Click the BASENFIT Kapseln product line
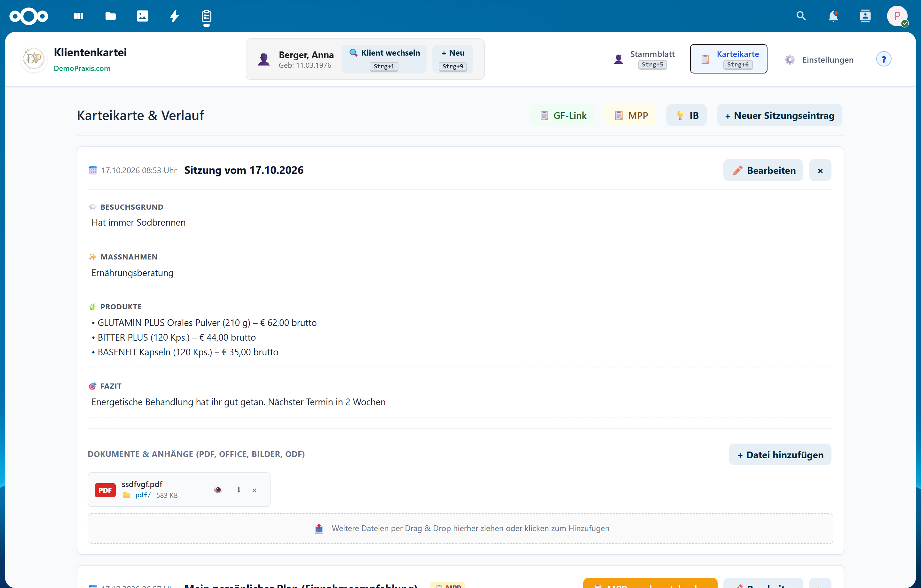Image resolution: width=921 pixels, height=588 pixels. coord(185,352)
